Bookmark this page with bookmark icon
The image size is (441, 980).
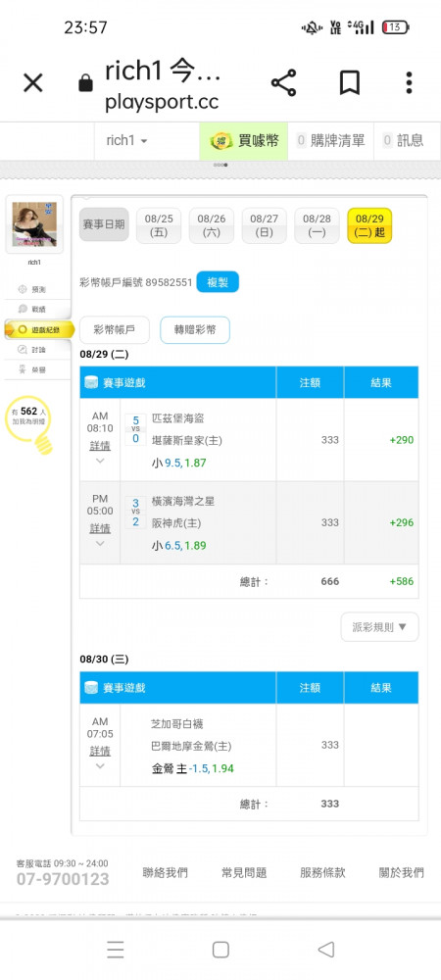[x=349, y=82]
